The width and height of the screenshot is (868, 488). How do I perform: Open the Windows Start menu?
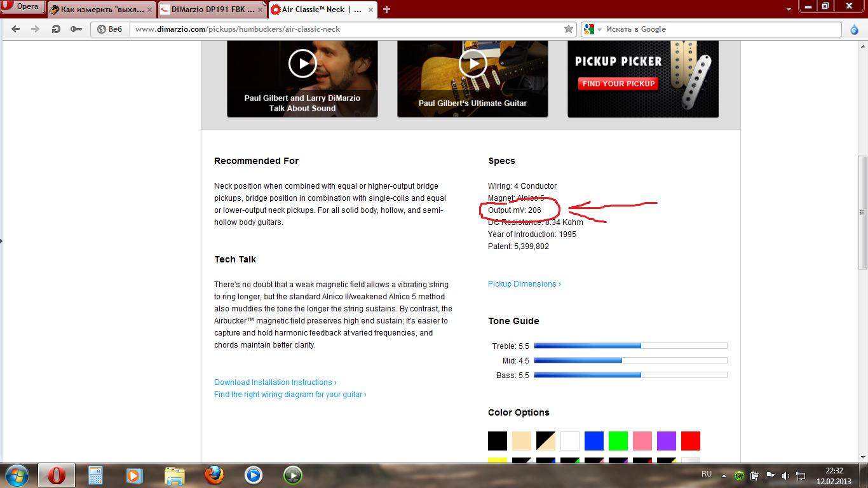17,475
